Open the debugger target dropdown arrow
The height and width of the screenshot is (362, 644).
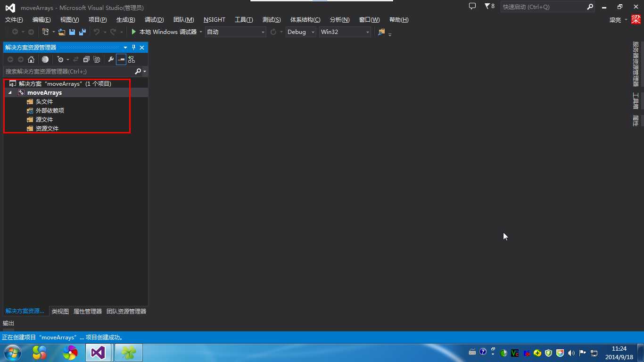tap(201, 32)
